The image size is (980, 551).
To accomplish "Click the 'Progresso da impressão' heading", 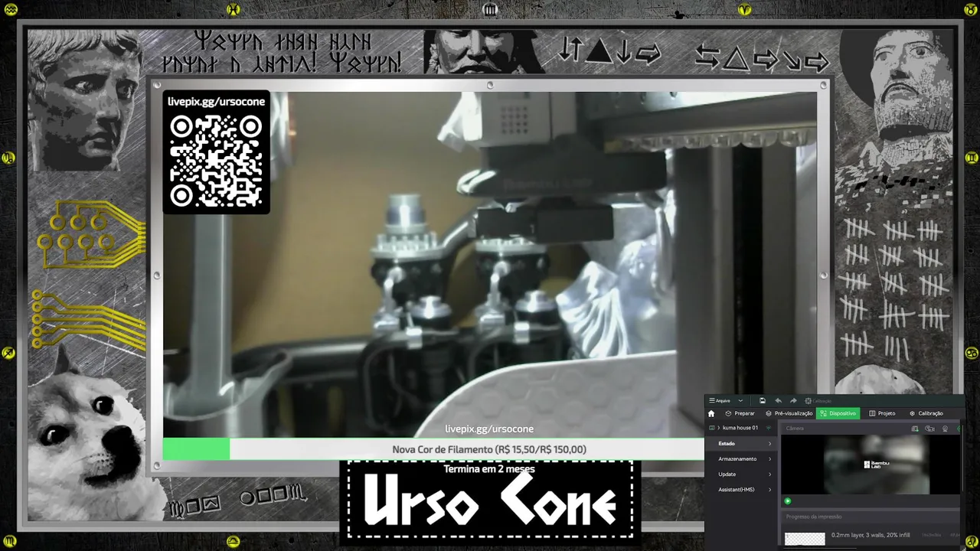I will coord(814,517).
